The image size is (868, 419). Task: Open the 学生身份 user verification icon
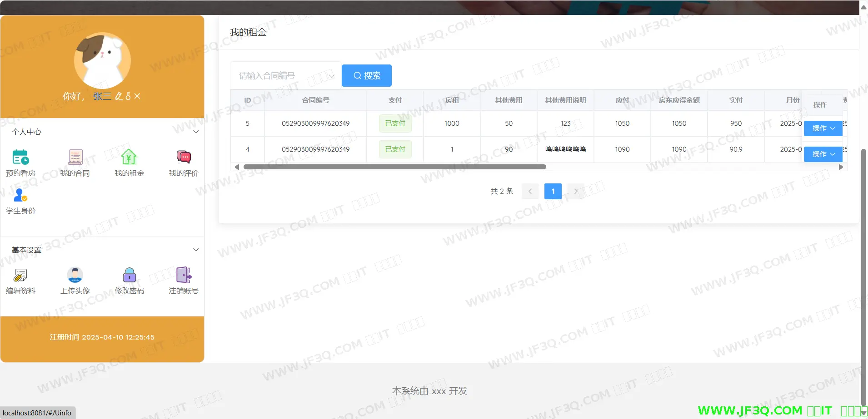[20, 195]
